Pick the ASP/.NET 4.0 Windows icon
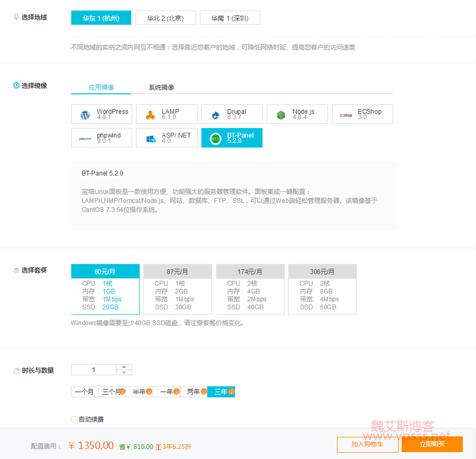Viewport: 476px width, 459px height. point(151,139)
